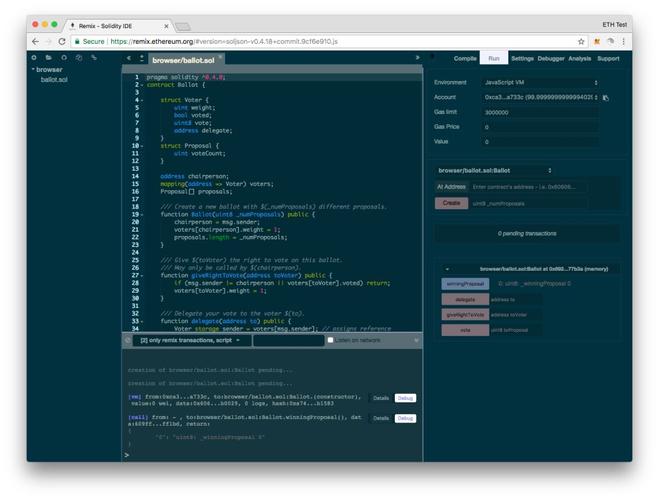Open a local file via the folder icon

49,58
